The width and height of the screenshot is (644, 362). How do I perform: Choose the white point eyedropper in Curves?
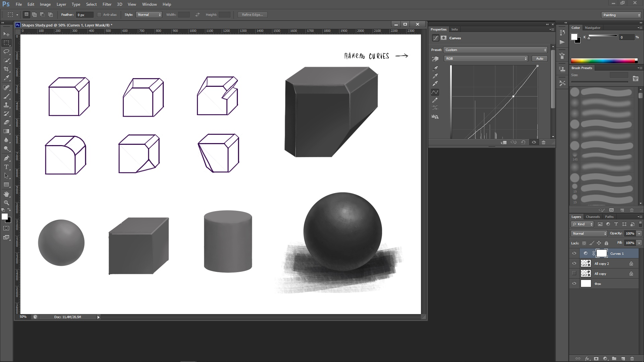click(x=435, y=83)
